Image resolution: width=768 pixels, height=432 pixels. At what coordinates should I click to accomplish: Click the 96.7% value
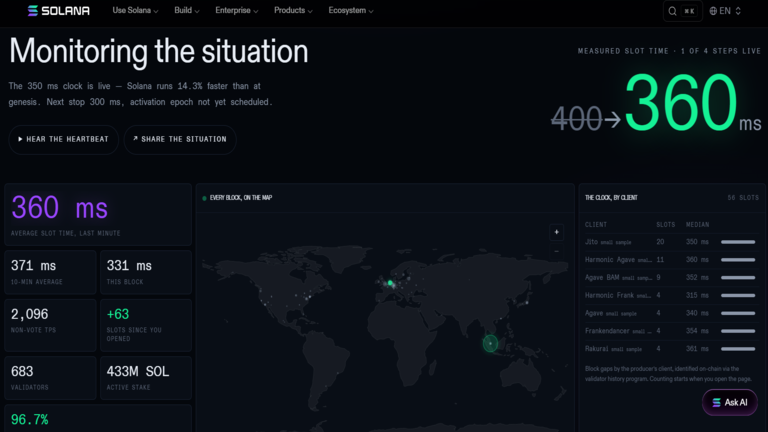click(x=29, y=420)
